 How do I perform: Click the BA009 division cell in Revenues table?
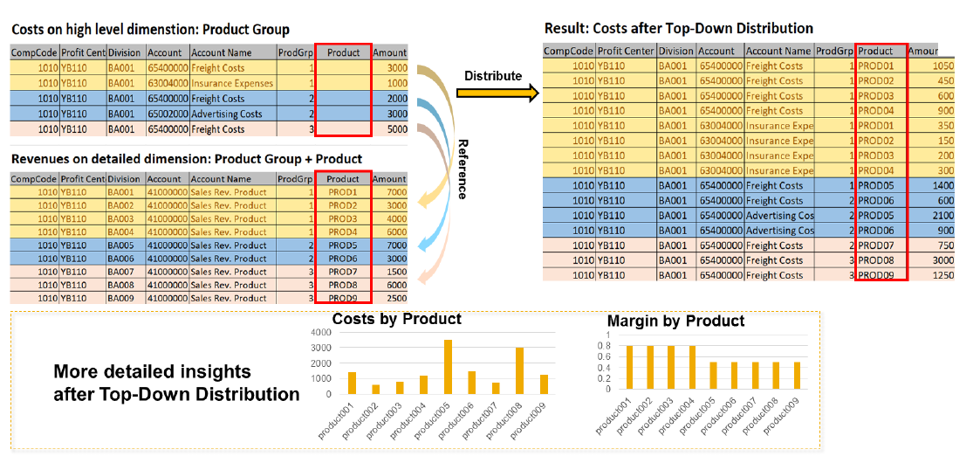click(x=121, y=298)
